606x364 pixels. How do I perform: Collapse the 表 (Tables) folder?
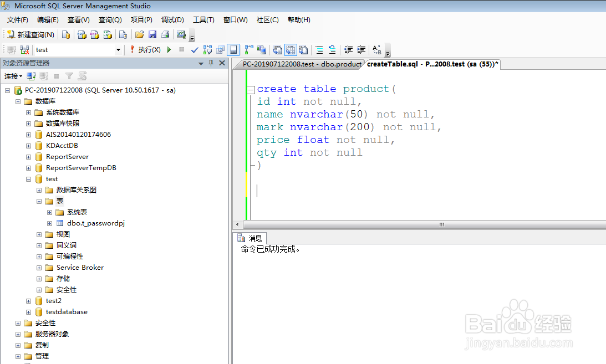39,201
